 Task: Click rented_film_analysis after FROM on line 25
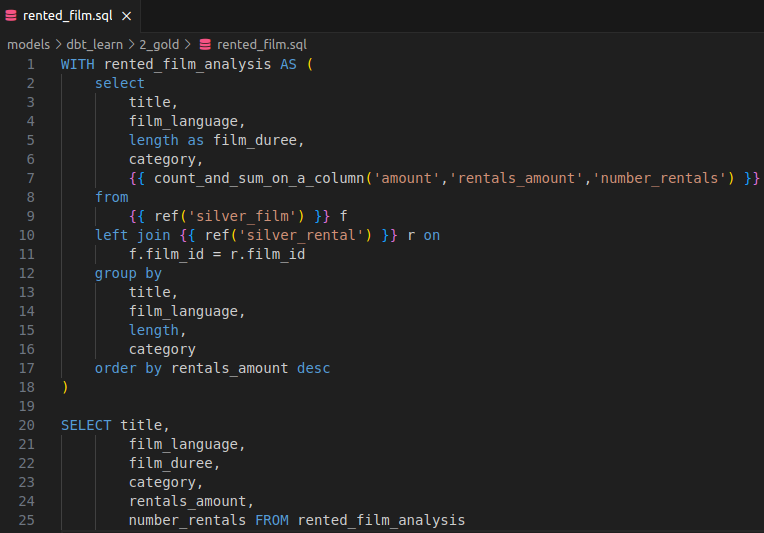click(x=381, y=520)
